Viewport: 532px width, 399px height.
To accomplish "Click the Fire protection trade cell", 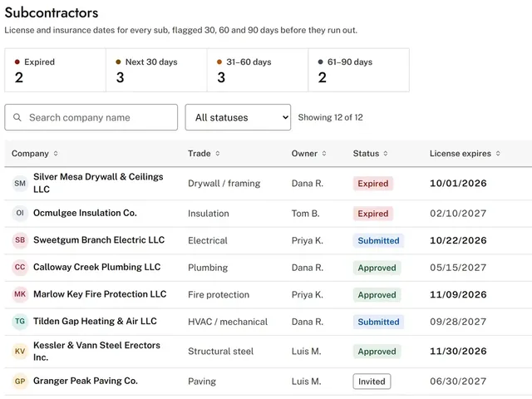I will tap(219, 294).
